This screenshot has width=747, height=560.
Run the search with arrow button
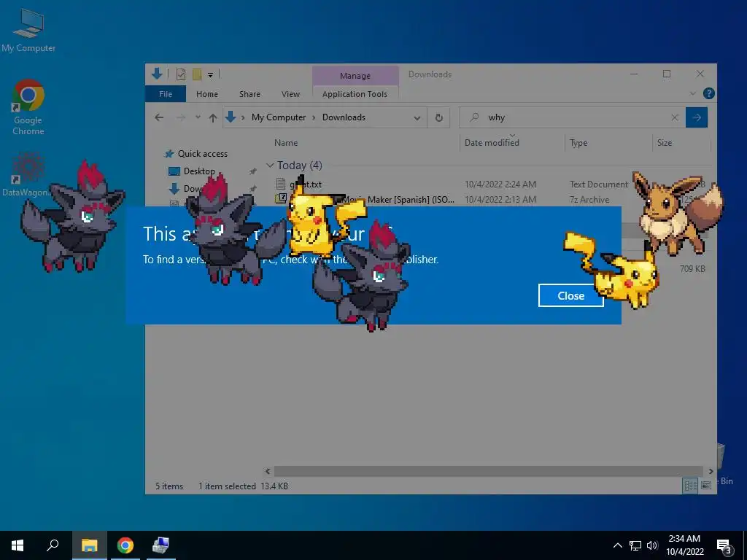pyautogui.click(x=697, y=117)
